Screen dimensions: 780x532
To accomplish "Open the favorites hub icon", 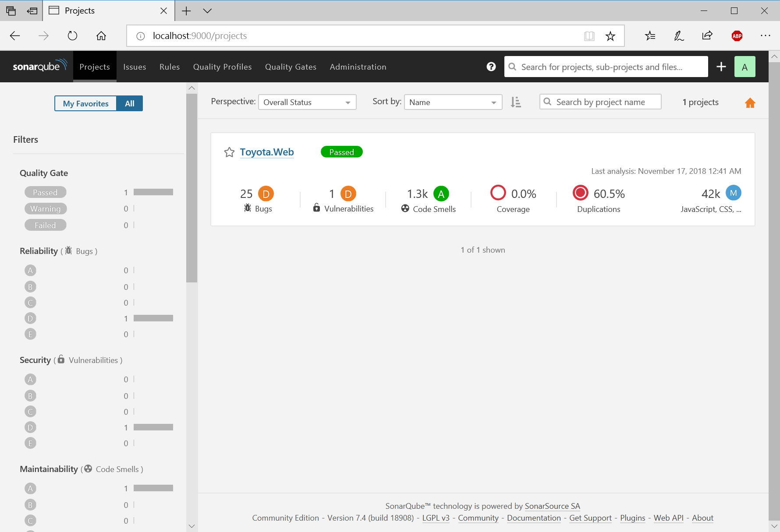I will pyautogui.click(x=650, y=36).
